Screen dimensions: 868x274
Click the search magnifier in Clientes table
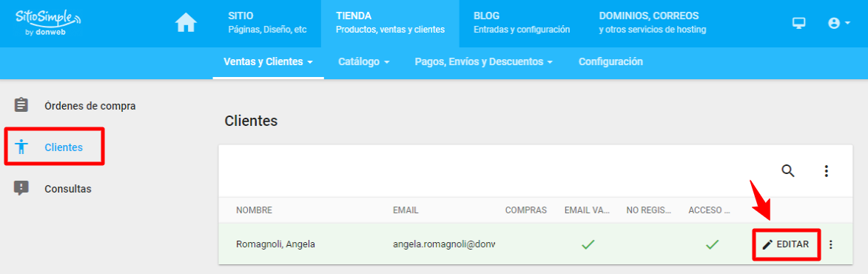point(788,171)
